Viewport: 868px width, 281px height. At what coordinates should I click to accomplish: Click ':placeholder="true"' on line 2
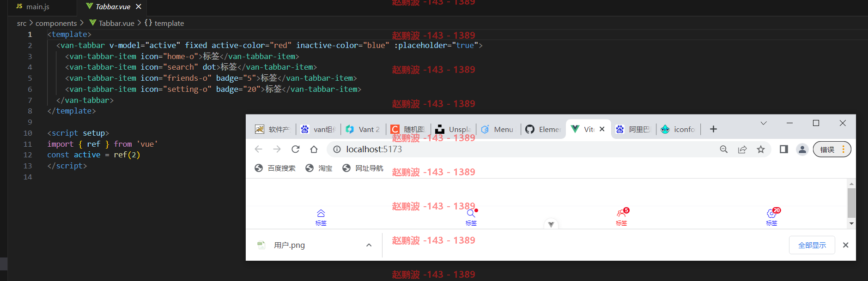tap(436, 45)
